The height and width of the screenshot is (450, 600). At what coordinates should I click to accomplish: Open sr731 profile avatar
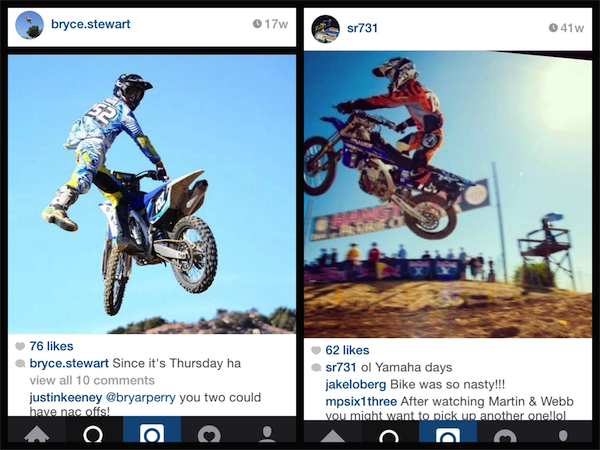326,29
